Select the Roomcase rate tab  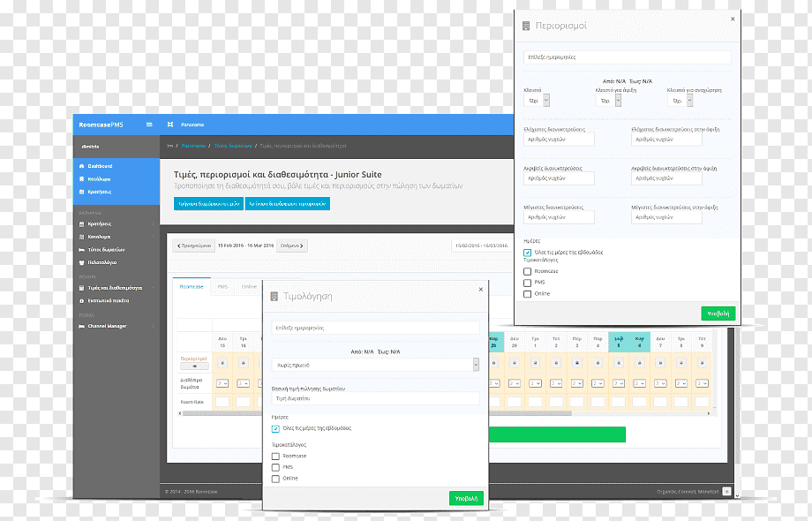click(192, 286)
